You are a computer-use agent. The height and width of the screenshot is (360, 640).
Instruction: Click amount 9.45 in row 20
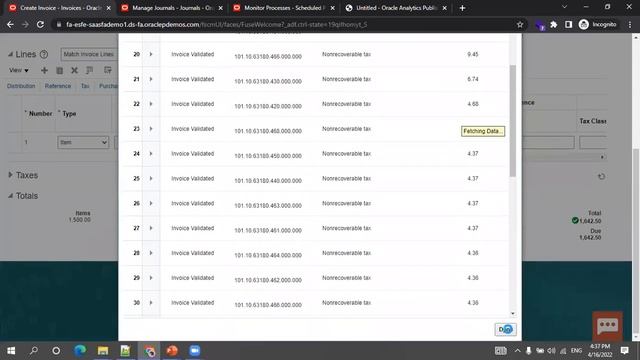[x=473, y=54]
